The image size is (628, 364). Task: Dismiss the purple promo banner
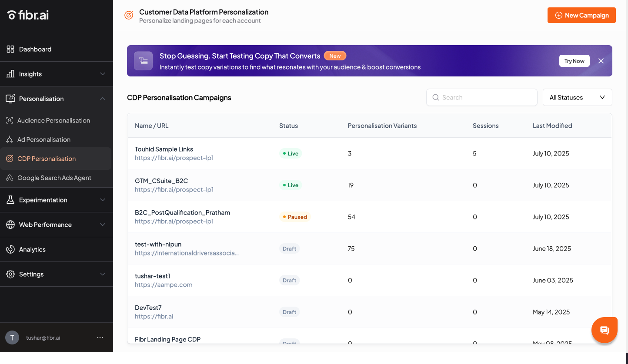click(x=601, y=61)
